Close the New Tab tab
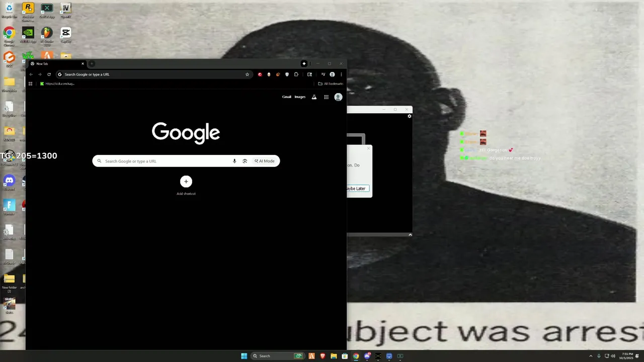 pos(83,64)
